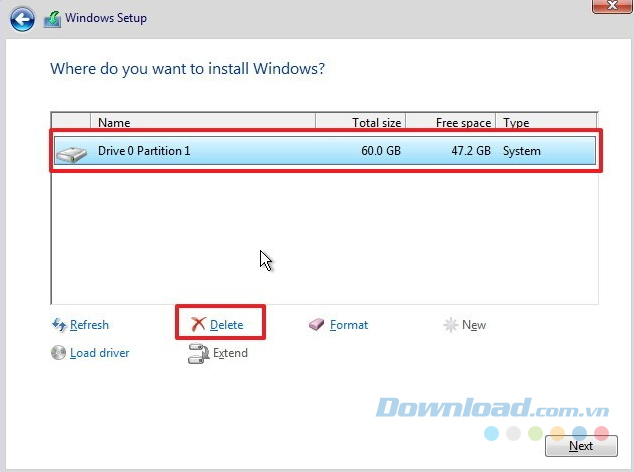
Task: Select the hard drive icon of Partition 1
Action: 72,154
